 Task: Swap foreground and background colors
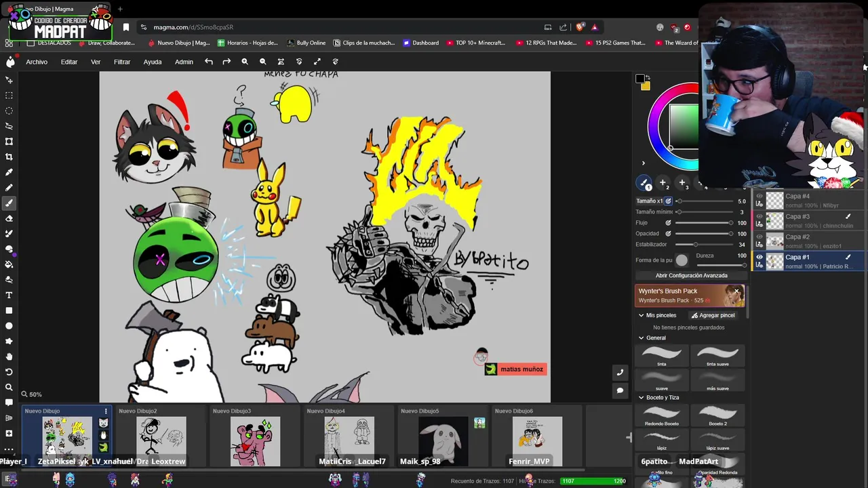click(647, 77)
